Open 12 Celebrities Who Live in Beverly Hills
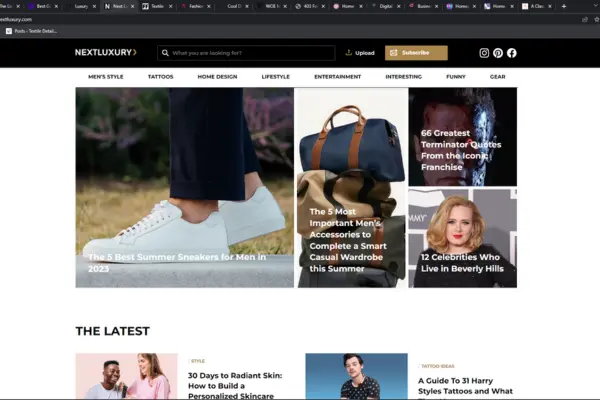The image size is (600, 400). 461,263
